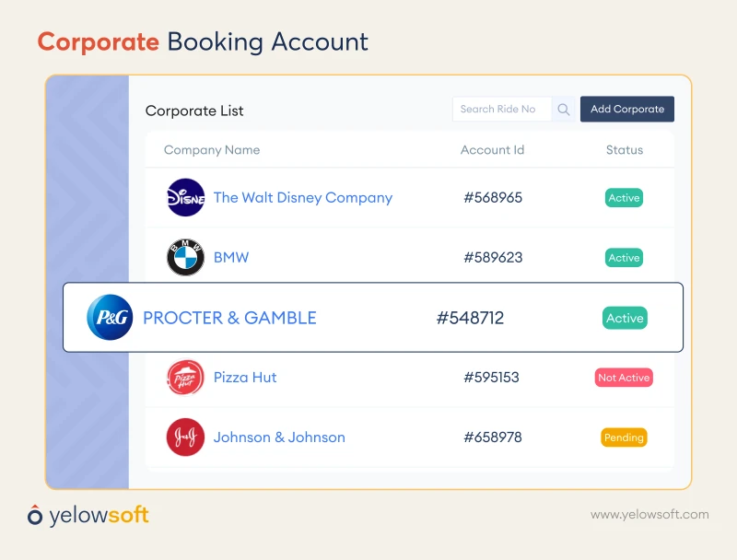Focus the Search Ride No field
This screenshot has width=737, height=560.
click(502, 110)
